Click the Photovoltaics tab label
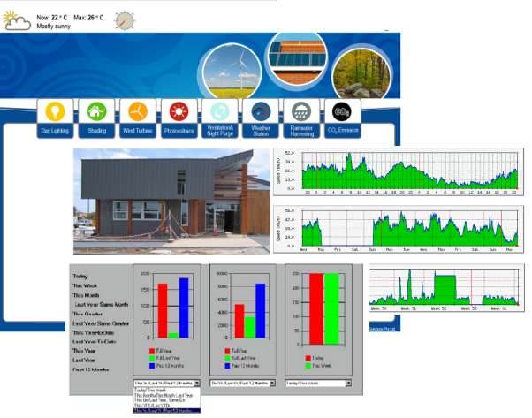This screenshot has width=532, height=418. pyautogui.click(x=179, y=131)
